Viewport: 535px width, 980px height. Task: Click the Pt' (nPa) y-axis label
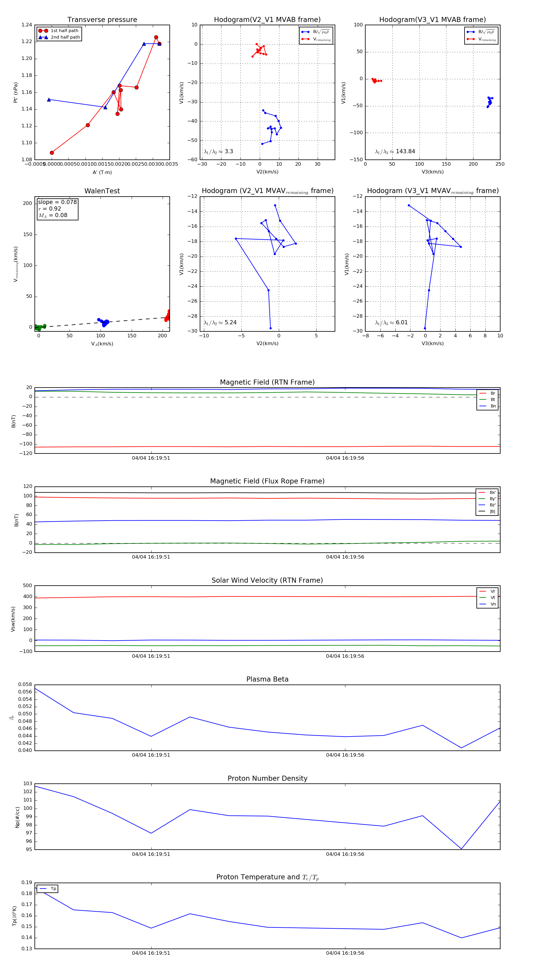click(16, 92)
